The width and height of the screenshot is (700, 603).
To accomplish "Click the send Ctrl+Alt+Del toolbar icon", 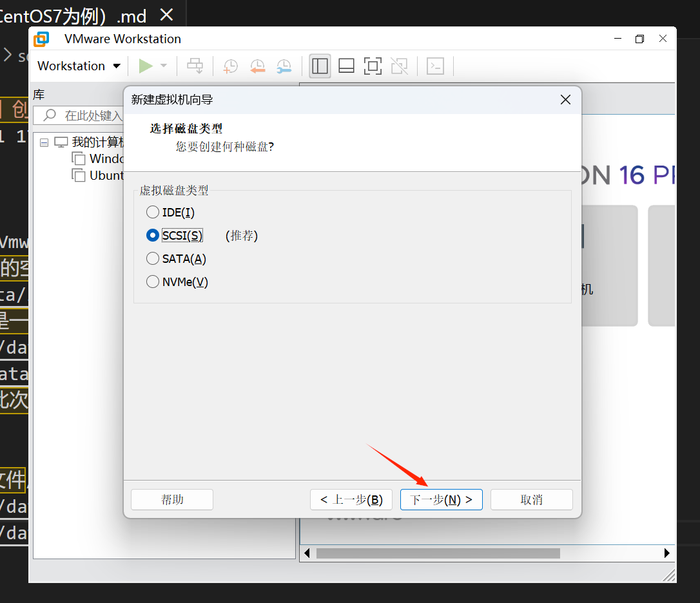I will click(195, 66).
